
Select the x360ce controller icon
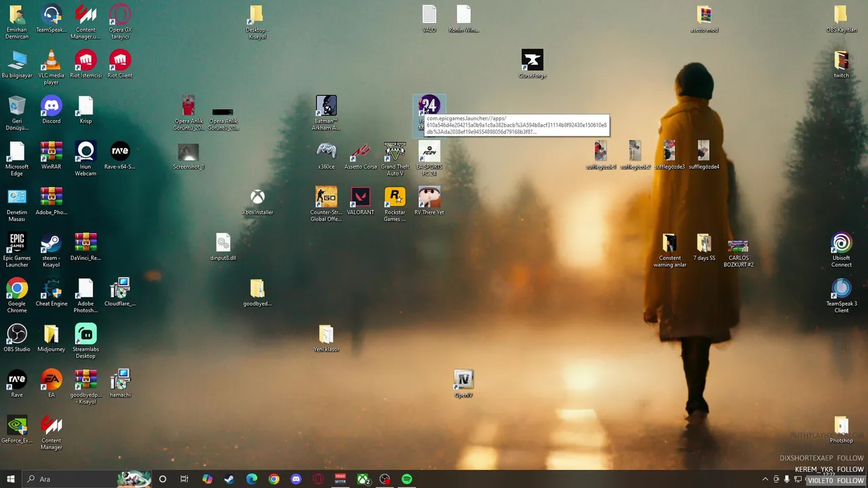click(326, 156)
